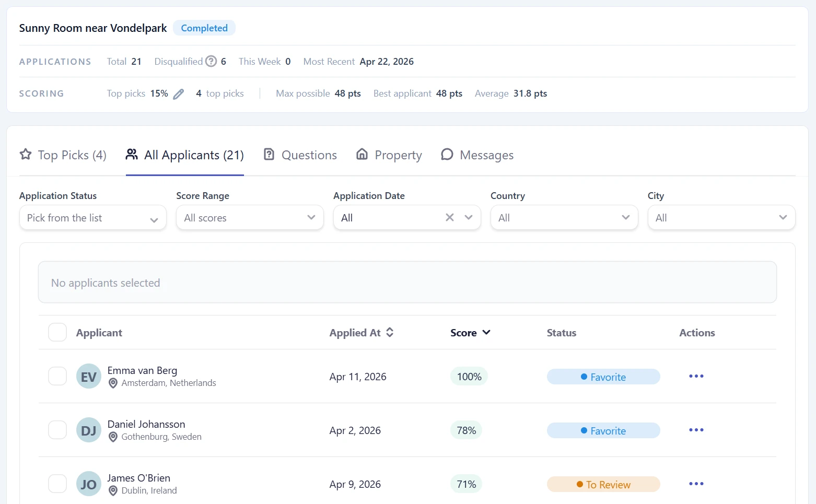Click the Completed status badge
The image size is (816, 504).
click(x=204, y=28)
